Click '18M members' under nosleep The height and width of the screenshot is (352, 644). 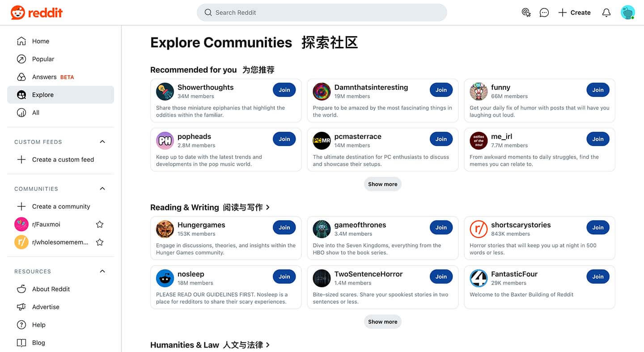coord(195,283)
